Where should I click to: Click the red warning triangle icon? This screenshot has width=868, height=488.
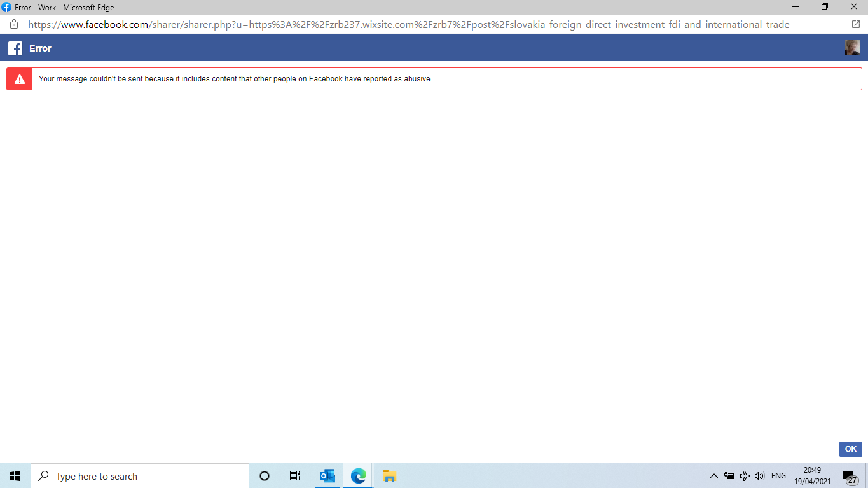18,78
